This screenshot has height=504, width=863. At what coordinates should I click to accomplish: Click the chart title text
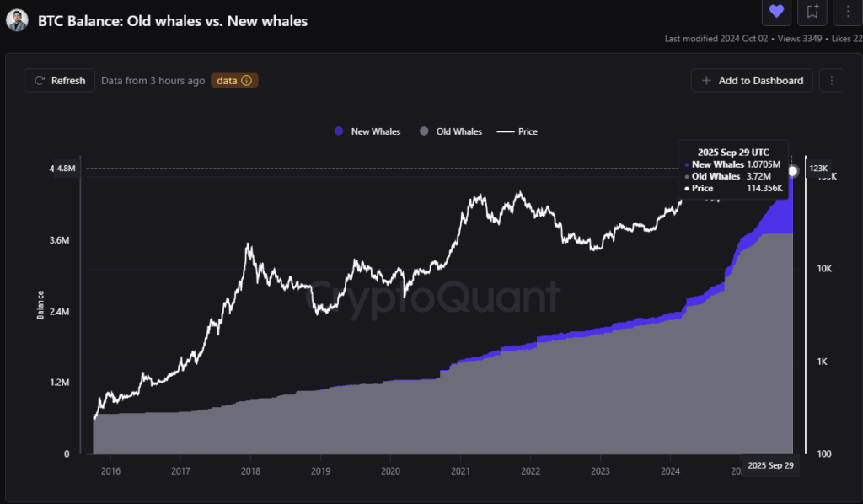[x=173, y=21]
